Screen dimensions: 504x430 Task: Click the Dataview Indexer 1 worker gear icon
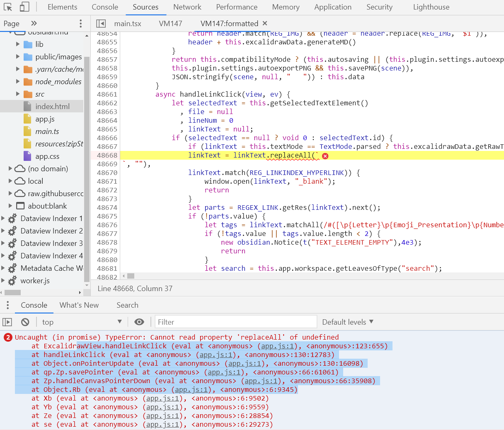coord(12,219)
